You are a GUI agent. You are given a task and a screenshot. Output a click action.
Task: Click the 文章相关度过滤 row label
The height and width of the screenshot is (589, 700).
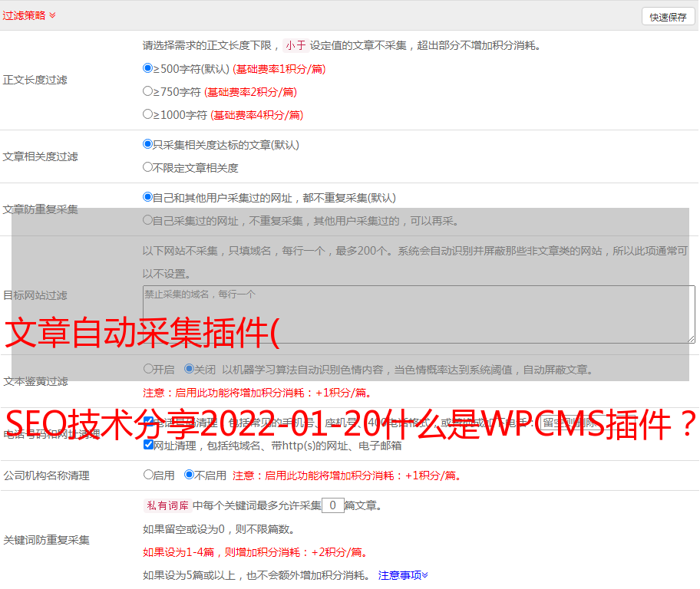(40, 156)
